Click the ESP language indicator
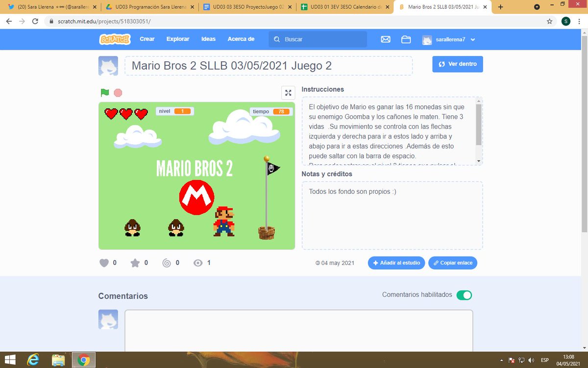This screenshot has width=588, height=368. 545,360
